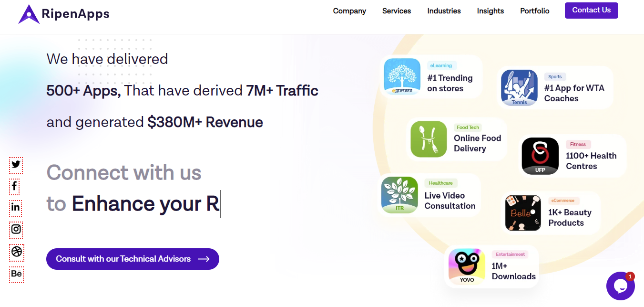Open the chat bubble widget
This screenshot has width=644, height=307.
coord(620,286)
